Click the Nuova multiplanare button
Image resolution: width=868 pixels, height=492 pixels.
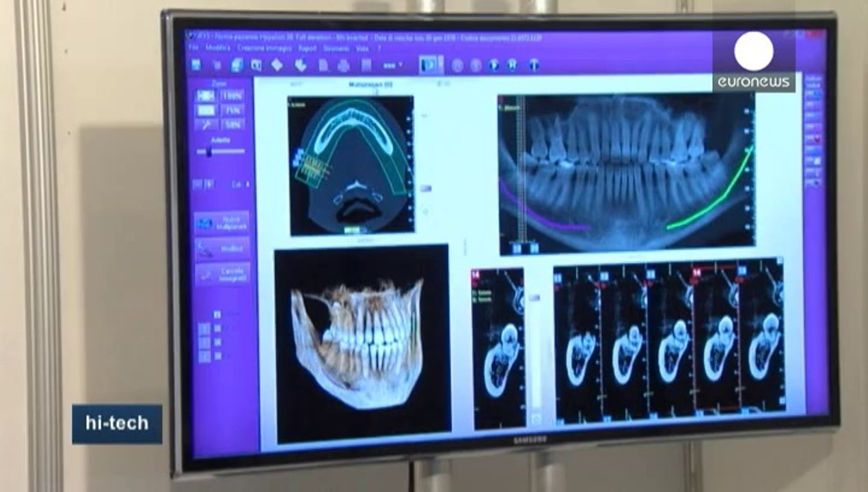[x=222, y=223]
